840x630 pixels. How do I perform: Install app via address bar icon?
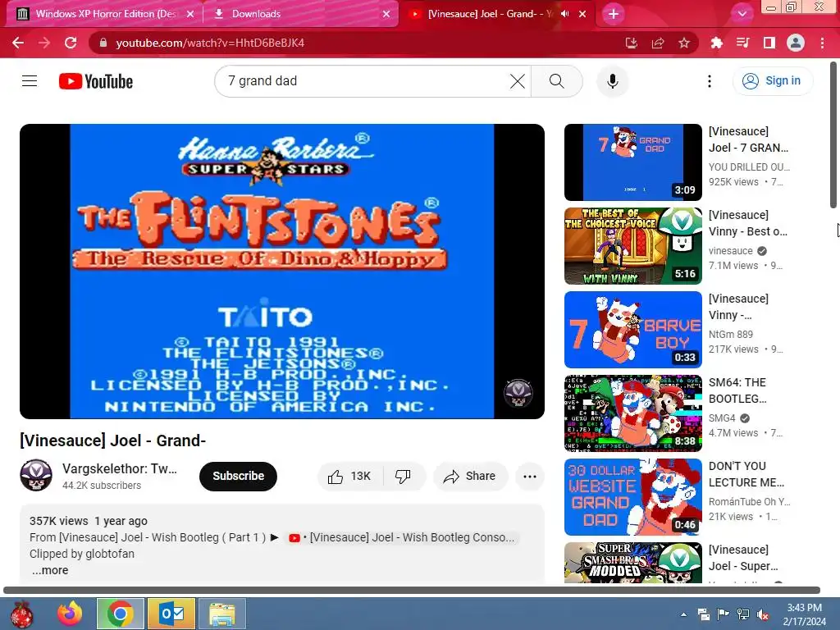click(x=631, y=43)
